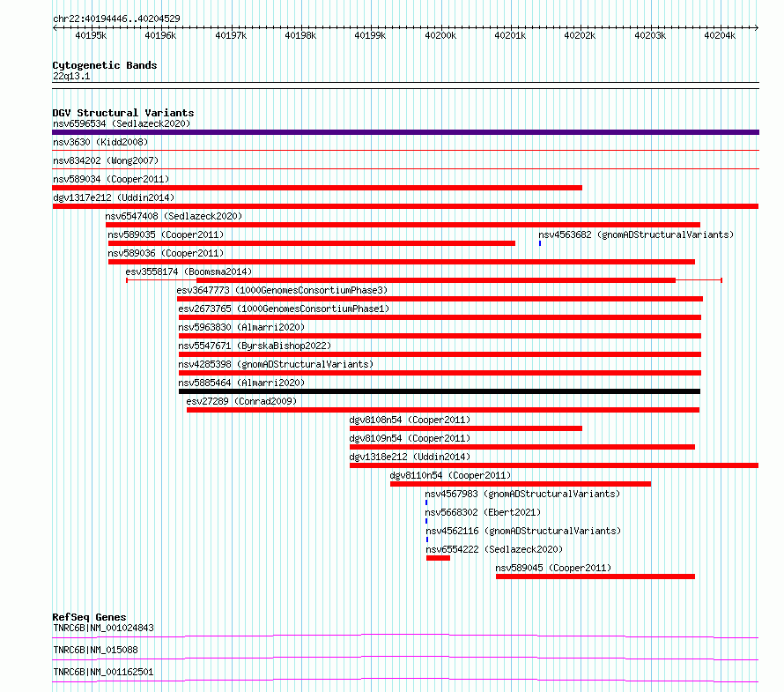Viewport: 784px width, 692px height.
Task: Select nsv4567983 (gnomADStructuralVariants) label
Action: point(522,494)
